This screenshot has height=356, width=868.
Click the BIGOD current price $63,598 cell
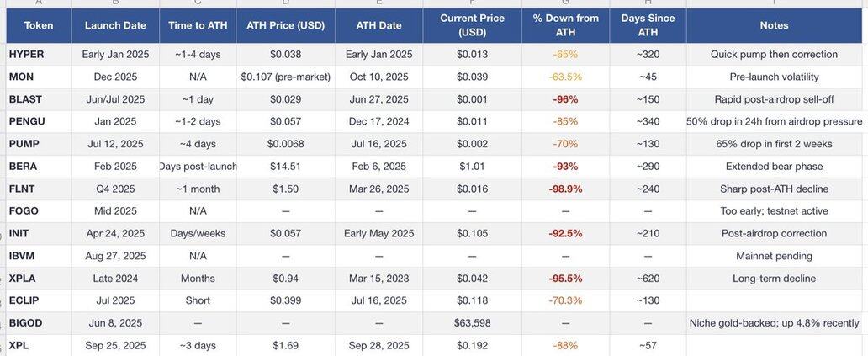click(x=472, y=323)
